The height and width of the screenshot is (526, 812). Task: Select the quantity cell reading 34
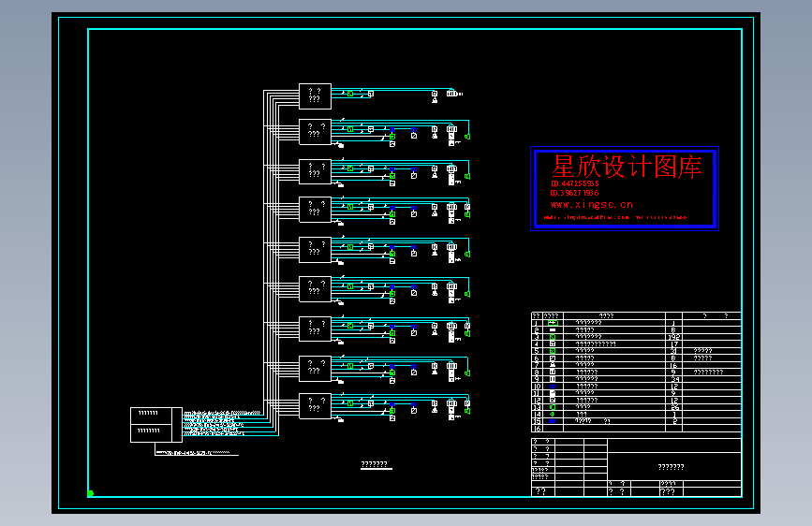pyautogui.click(x=673, y=379)
